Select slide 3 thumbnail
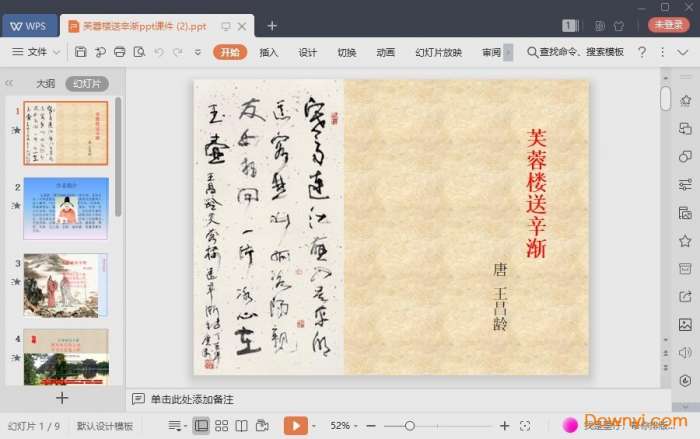700x439 pixels. (x=66, y=285)
